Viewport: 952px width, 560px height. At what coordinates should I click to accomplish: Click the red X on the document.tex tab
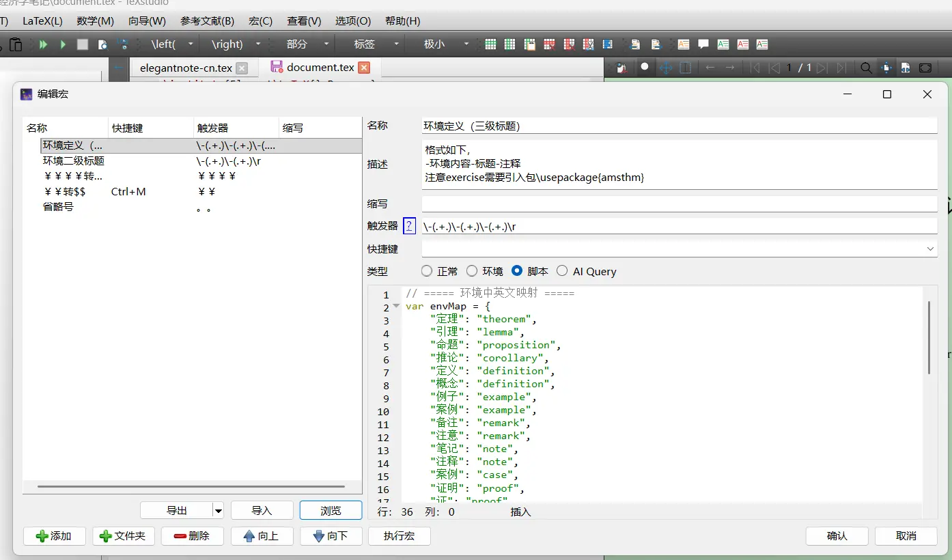coord(364,68)
